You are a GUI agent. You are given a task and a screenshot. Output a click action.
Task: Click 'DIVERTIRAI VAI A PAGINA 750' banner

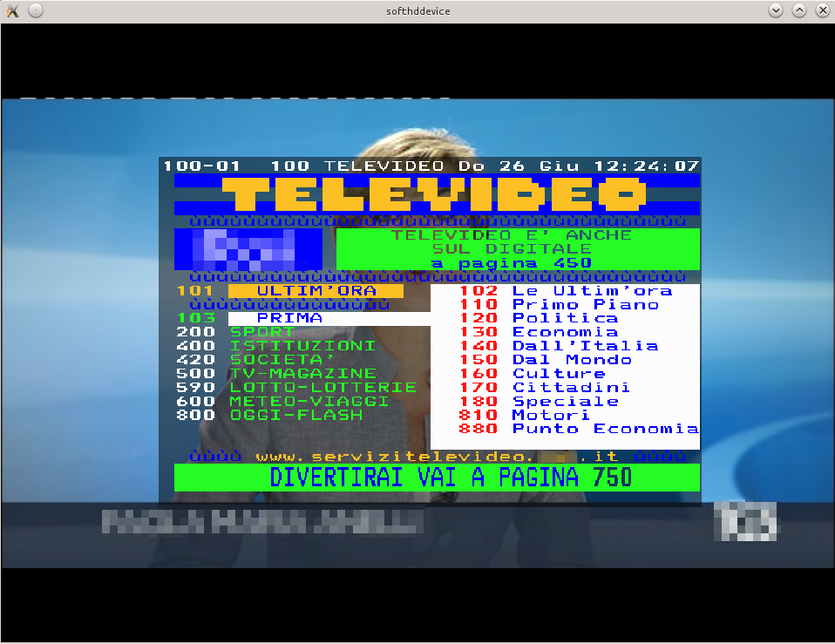437,478
